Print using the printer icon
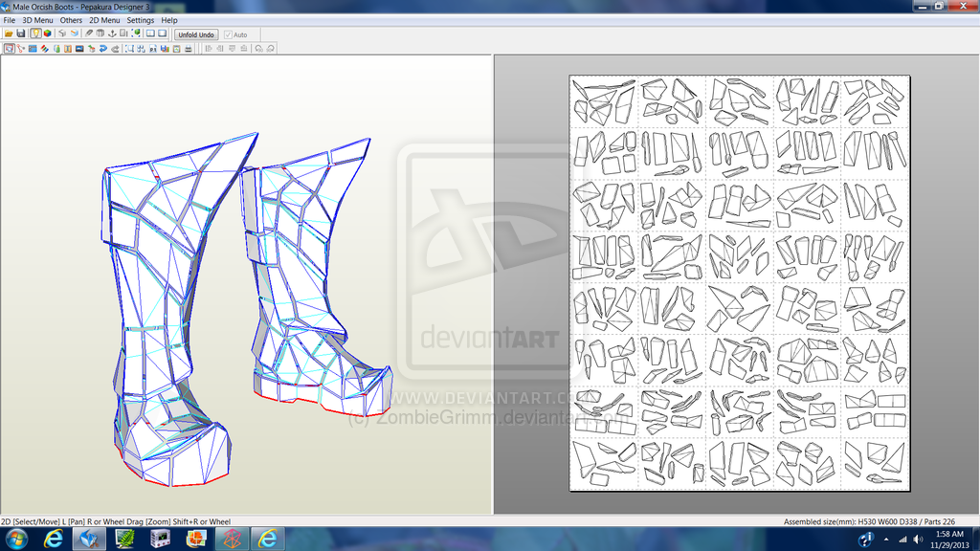 [189, 48]
